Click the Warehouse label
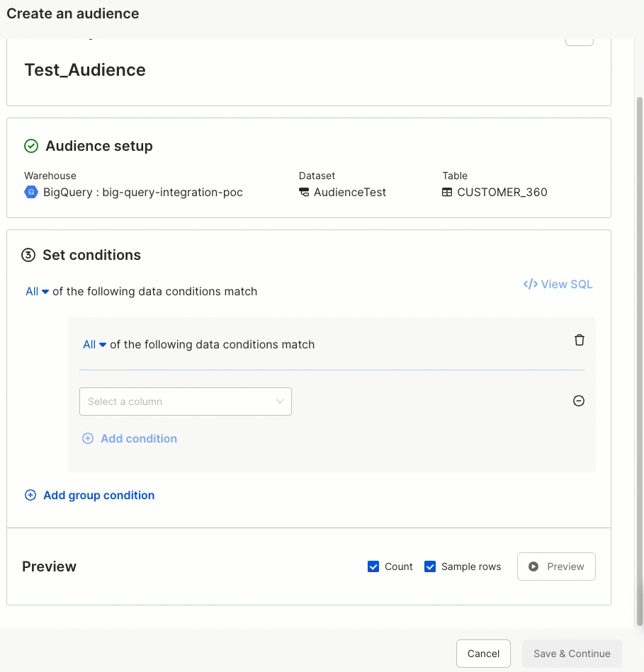Image resolution: width=644 pixels, height=672 pixels. click(x=50, y=176)
